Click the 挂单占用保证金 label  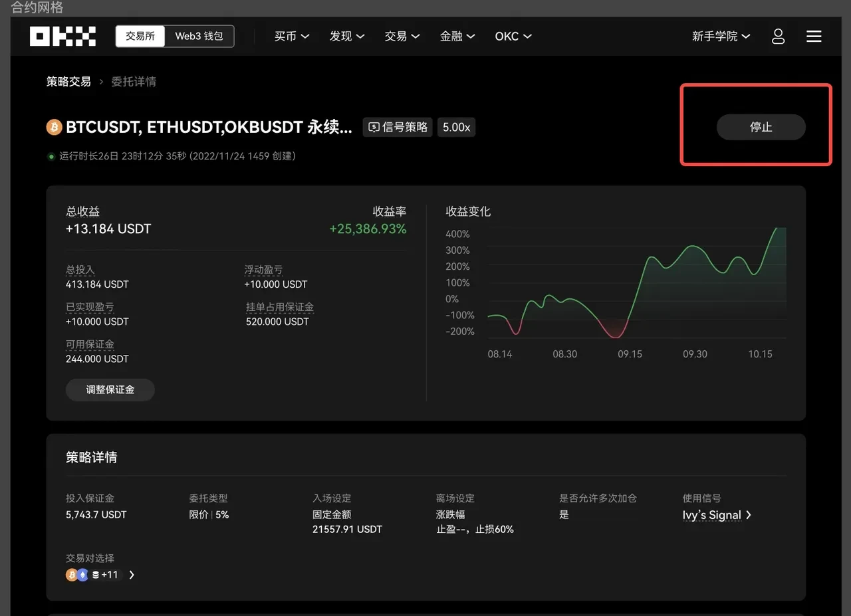pyautogui.click(x=280, y=307)
